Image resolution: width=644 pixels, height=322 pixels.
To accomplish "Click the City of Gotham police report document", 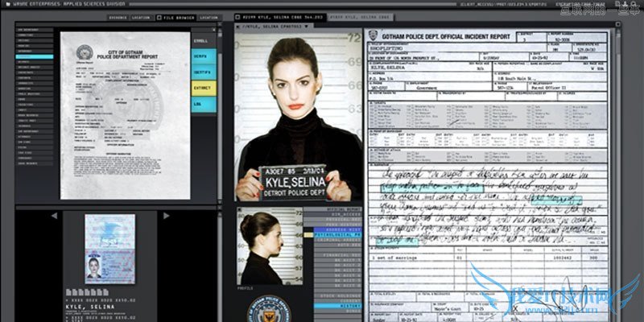I will (x=126, y=115).
